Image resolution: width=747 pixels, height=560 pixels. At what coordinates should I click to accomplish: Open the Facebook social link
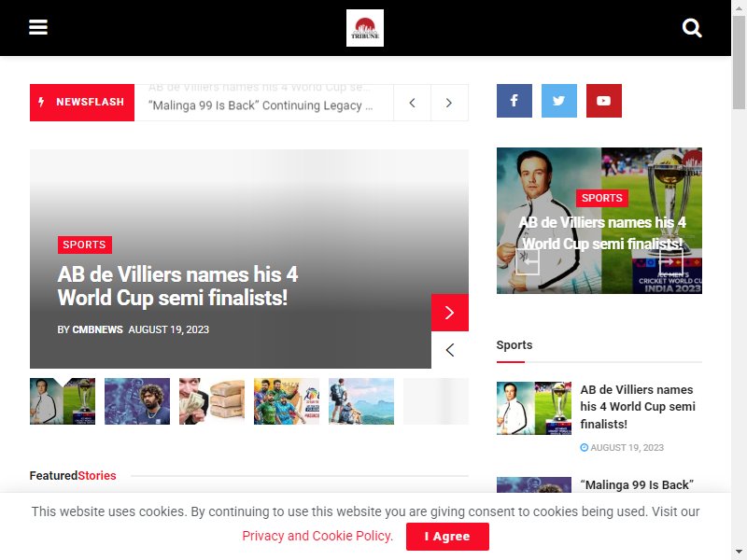point(514,101)
